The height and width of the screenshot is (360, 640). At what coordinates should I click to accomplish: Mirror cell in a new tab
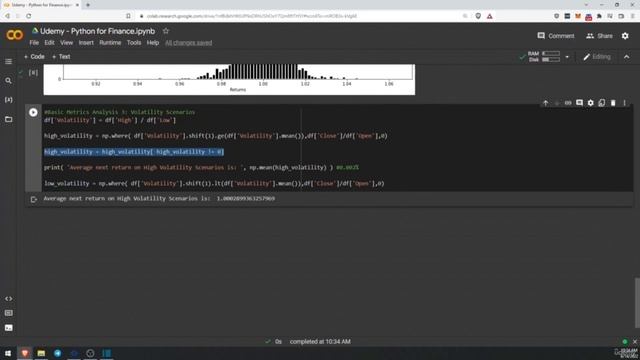tap(602, 103)
